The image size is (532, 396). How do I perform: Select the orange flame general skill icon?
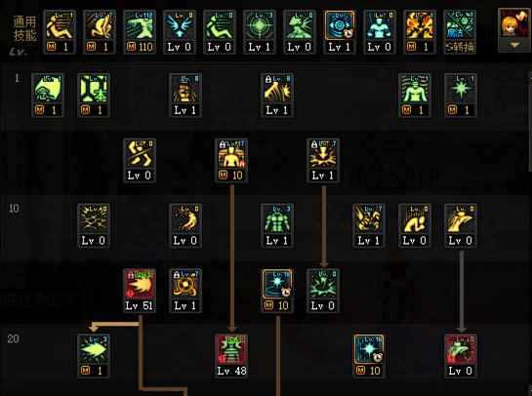pyautogui.click(x=420, y=32)
